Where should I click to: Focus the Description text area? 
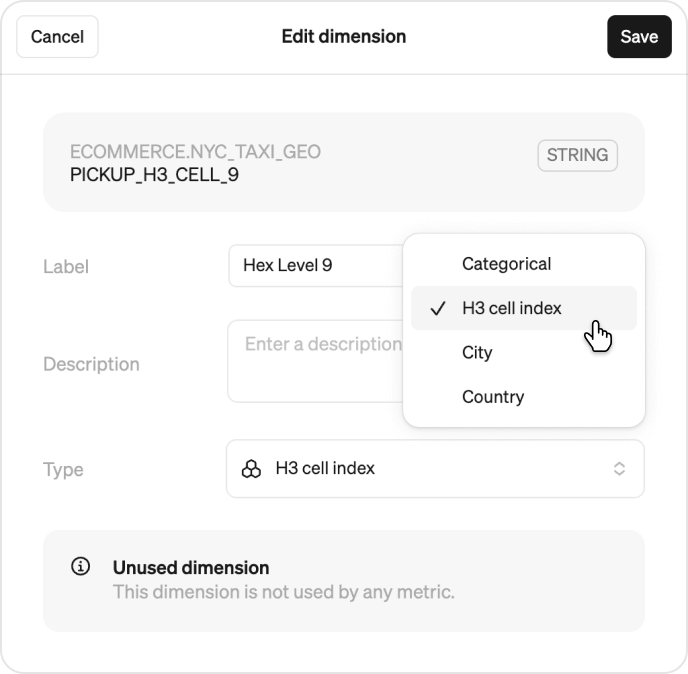[x=316, y=361]
